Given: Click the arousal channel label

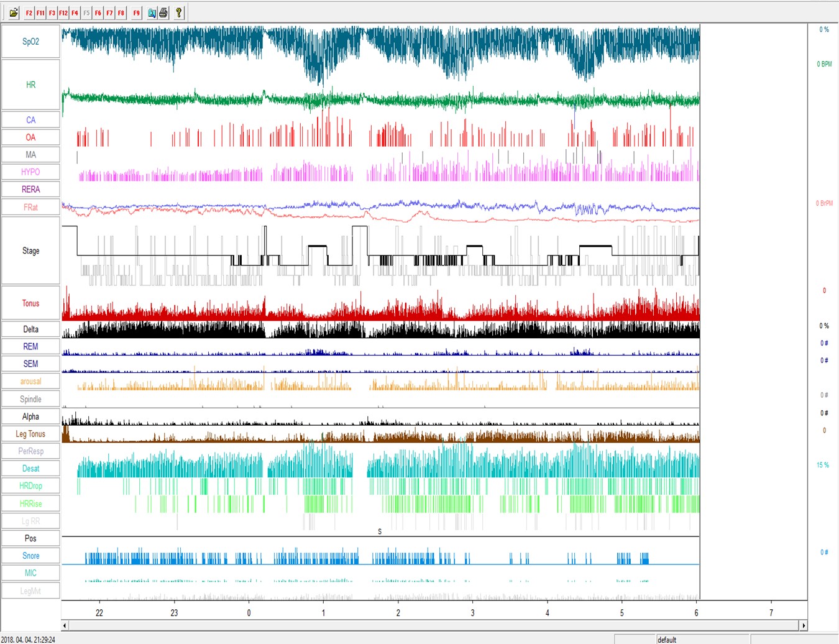Looking at the screenshot, I should coord(30,382).
